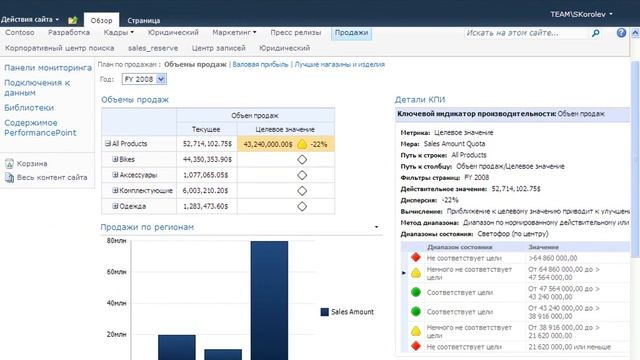This screenshot has width=640, height=360.
Task: Click red diamond for '>64 860 000,00' range
Action: (416, 257)
